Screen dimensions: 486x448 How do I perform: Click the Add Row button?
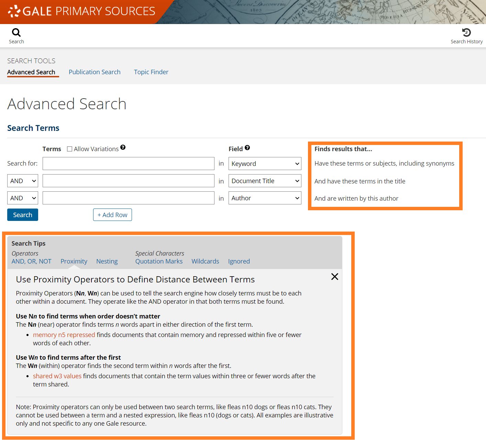click(112, 215)
